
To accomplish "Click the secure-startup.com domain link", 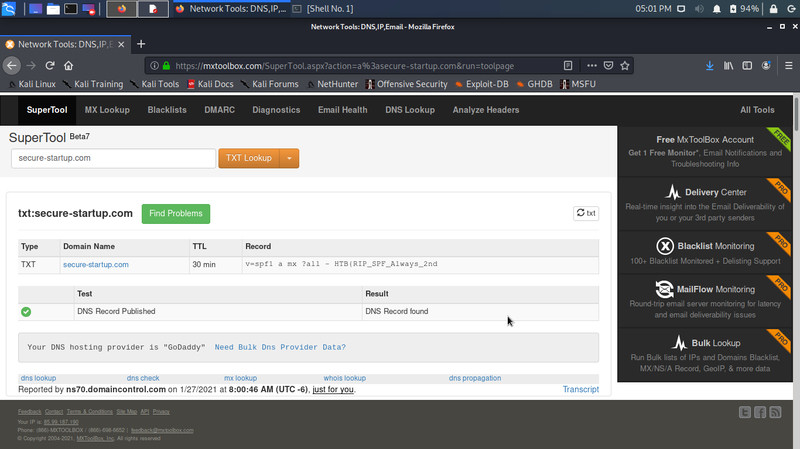I will [95, 265].
